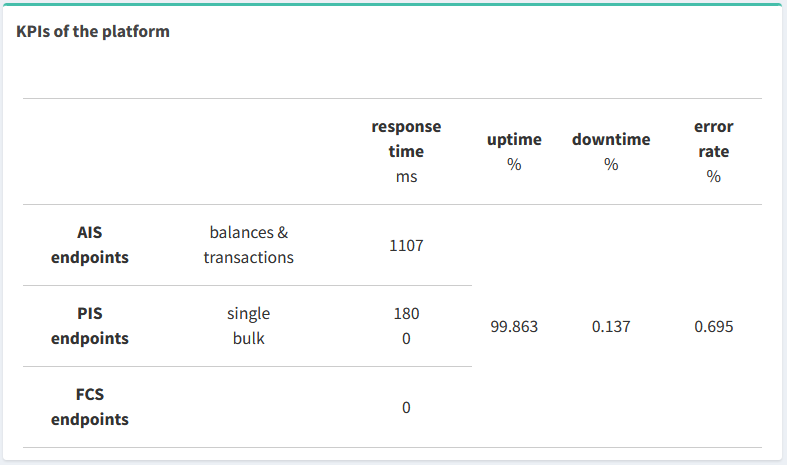Image resolution: width=787 pixels, height=465 pixels.
Task: Click the bulk response time 0 value
Action: coord(406,338)
